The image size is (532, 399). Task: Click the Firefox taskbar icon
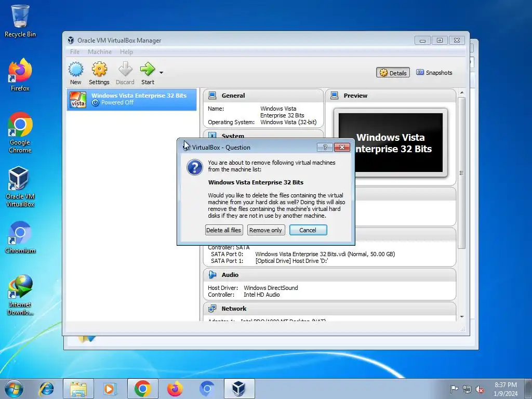tap(175, 389)
